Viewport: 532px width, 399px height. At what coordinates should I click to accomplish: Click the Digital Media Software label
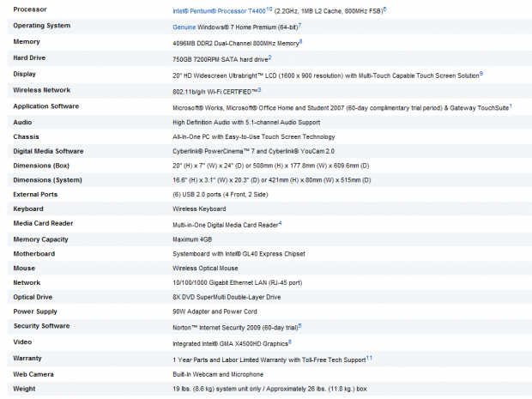[x=48, y=151]
